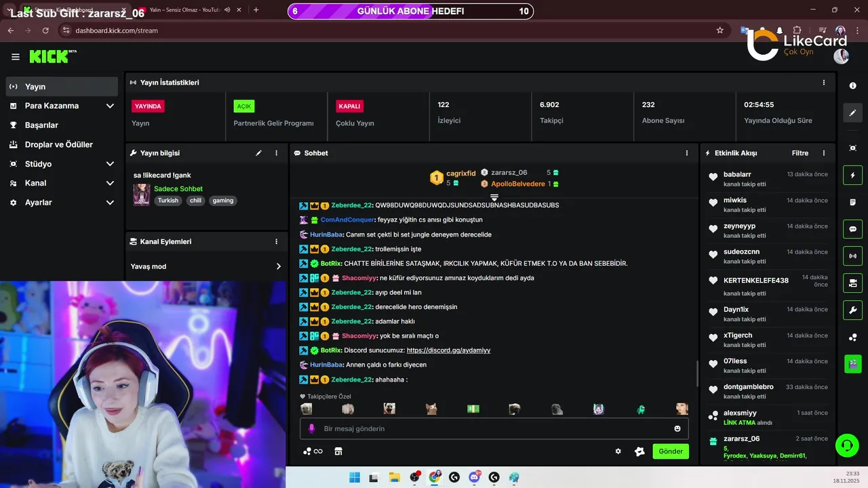Open the shop icon below chat input

tap(338, 451)
